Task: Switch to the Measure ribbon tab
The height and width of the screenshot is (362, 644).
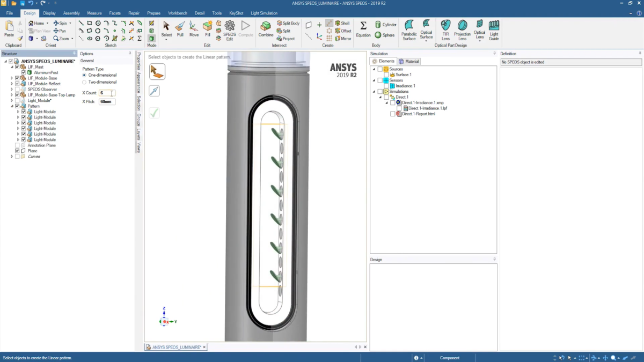Action: [94, 13]
